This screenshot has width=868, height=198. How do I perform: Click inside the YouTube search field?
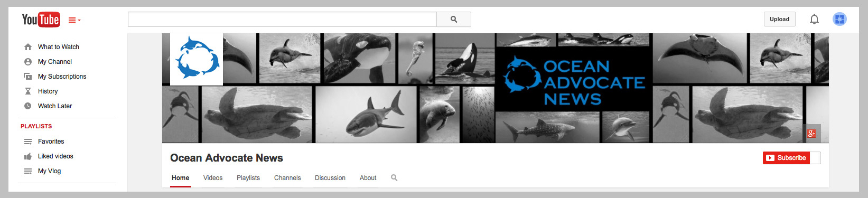[282, 20]
